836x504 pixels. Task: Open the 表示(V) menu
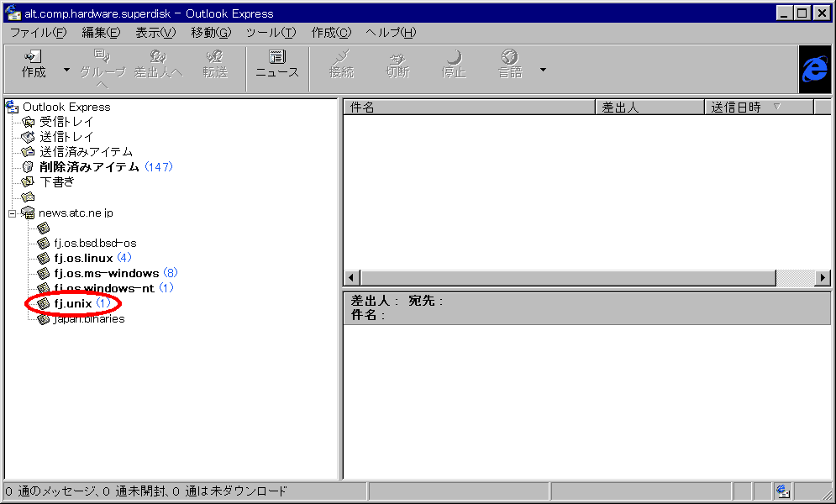coord(155,33)
